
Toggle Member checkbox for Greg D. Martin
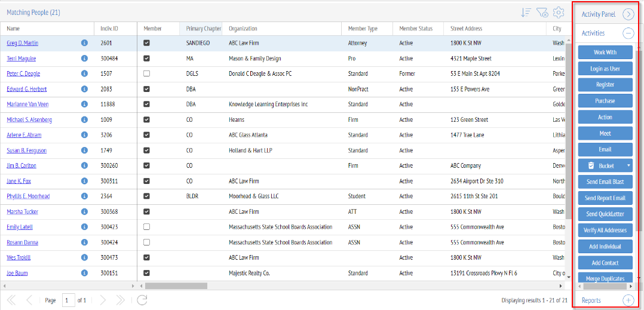point(146,42)
